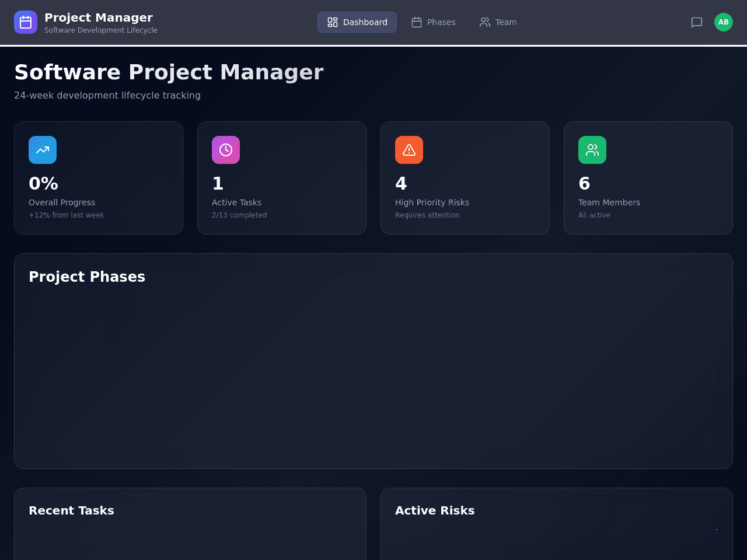Click the Team Members label
This screenshot has height=560, width=747.
pos(609,202)
